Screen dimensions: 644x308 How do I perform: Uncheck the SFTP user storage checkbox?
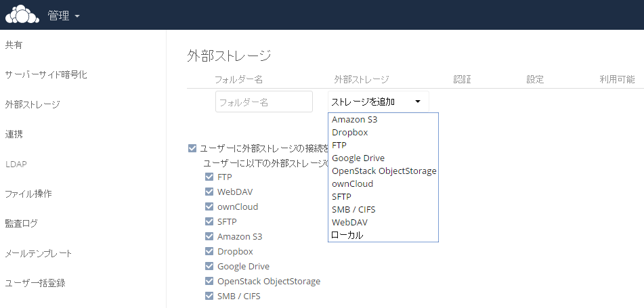pos(209,221)
